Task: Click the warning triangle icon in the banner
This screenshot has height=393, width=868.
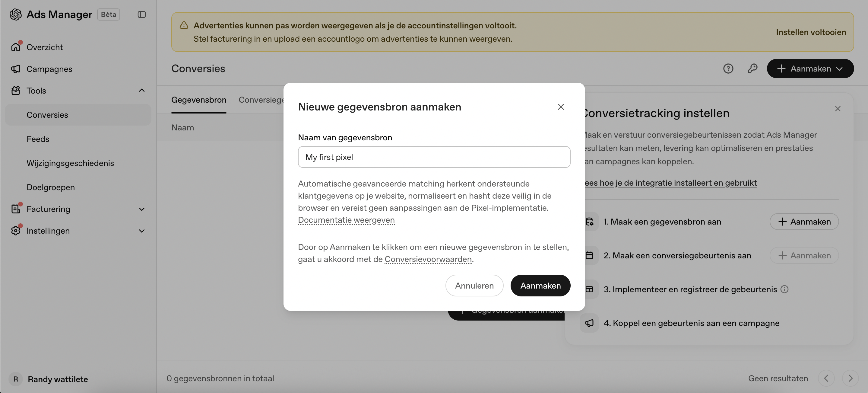Action: (184, 25)
